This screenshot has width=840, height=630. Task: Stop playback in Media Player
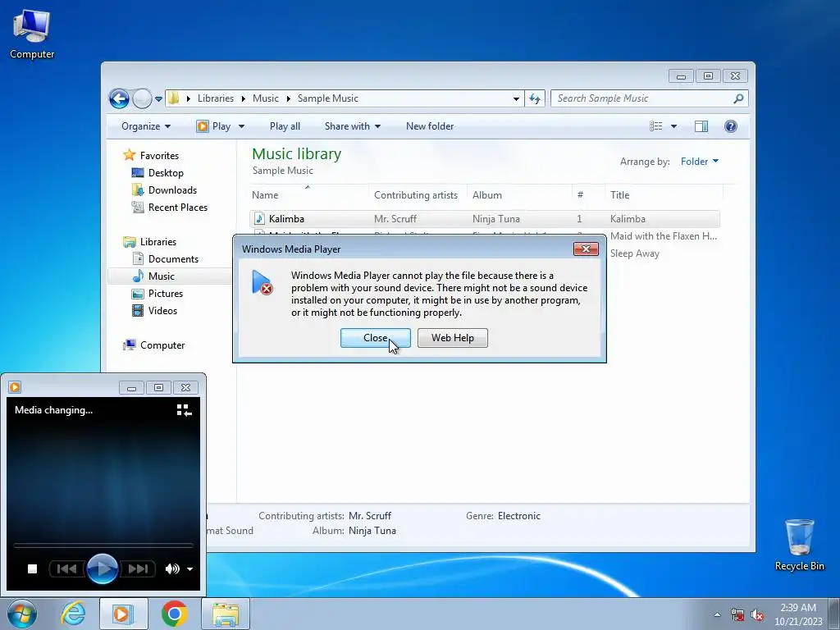(32, 569)
